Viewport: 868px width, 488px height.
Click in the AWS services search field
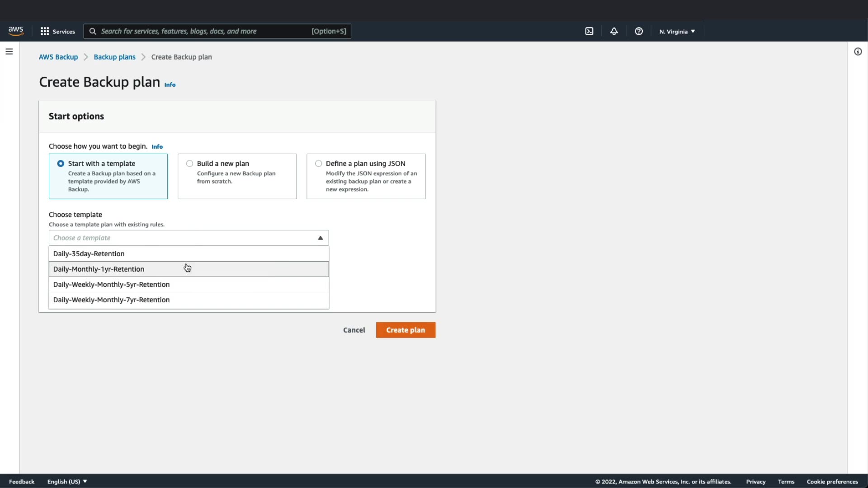pyautogui.click(x=203, y=31)
